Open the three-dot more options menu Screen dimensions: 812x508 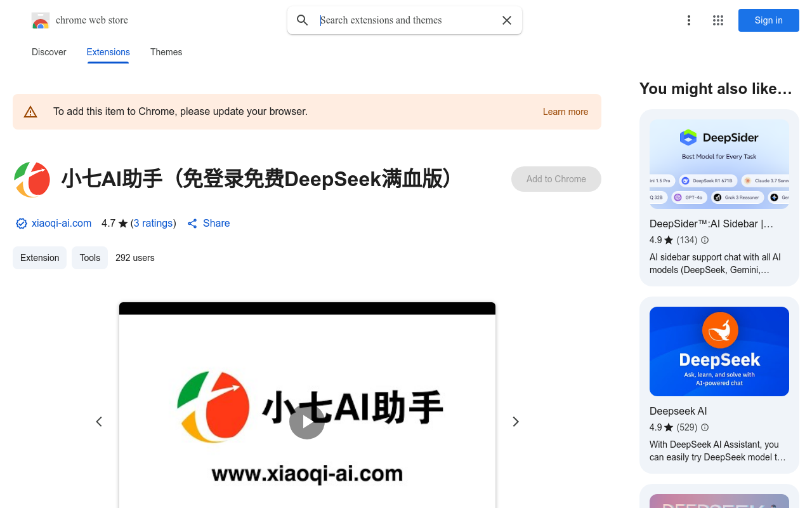(689, 20)
